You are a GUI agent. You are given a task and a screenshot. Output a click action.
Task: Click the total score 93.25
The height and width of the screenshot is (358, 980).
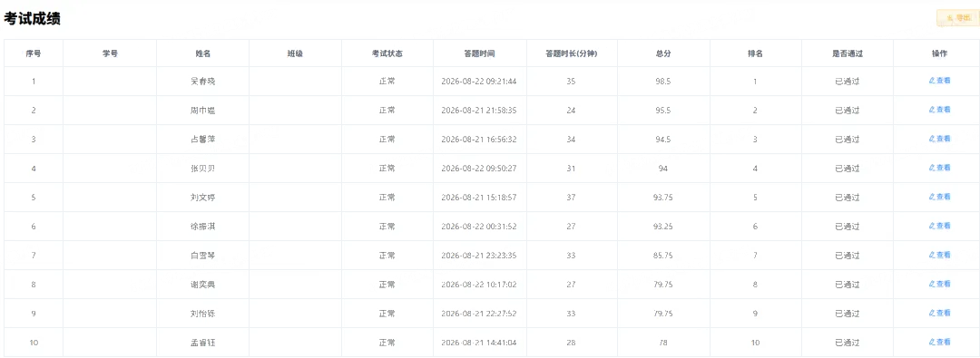click(663, 227)
